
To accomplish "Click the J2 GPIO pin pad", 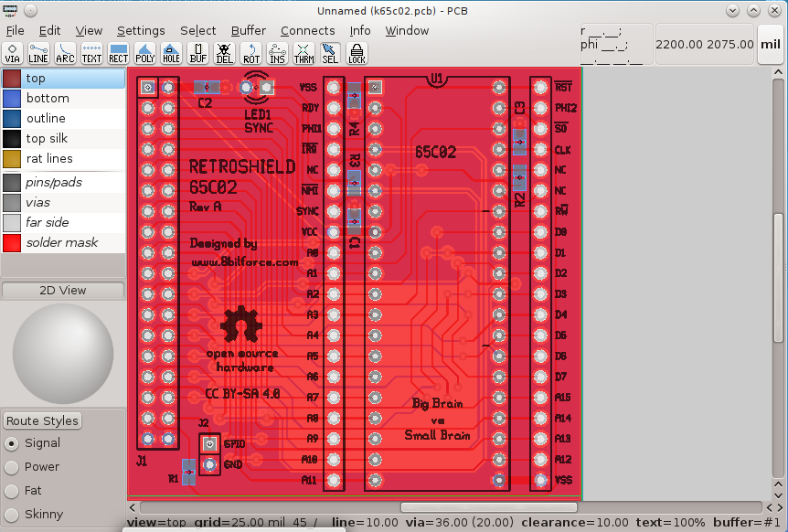I will coord(209,443).
